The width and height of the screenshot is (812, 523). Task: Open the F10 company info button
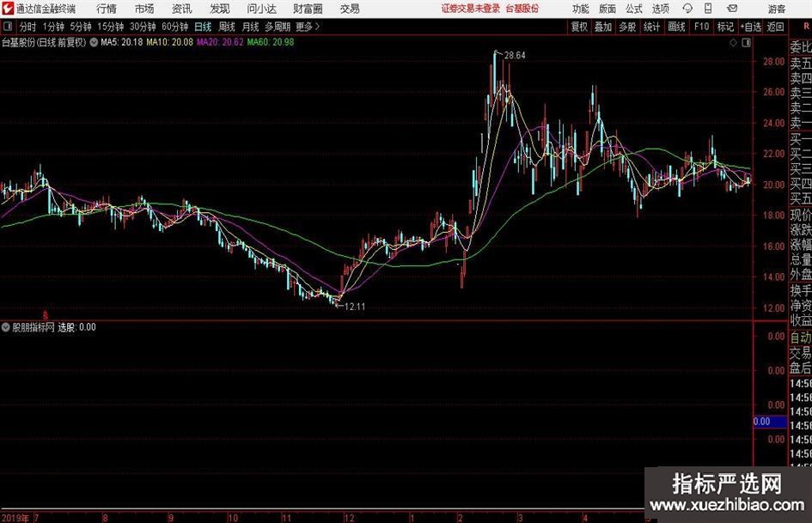tap(701, 27)
